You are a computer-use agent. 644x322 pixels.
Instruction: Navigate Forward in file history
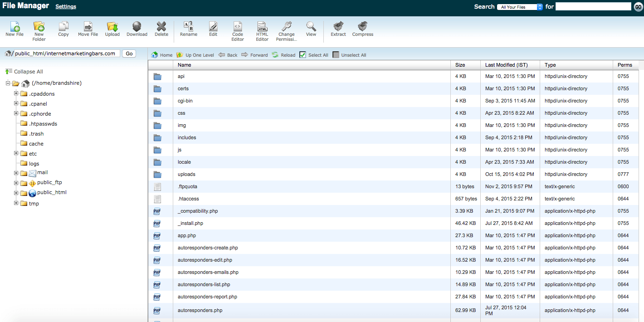(254, 55)
